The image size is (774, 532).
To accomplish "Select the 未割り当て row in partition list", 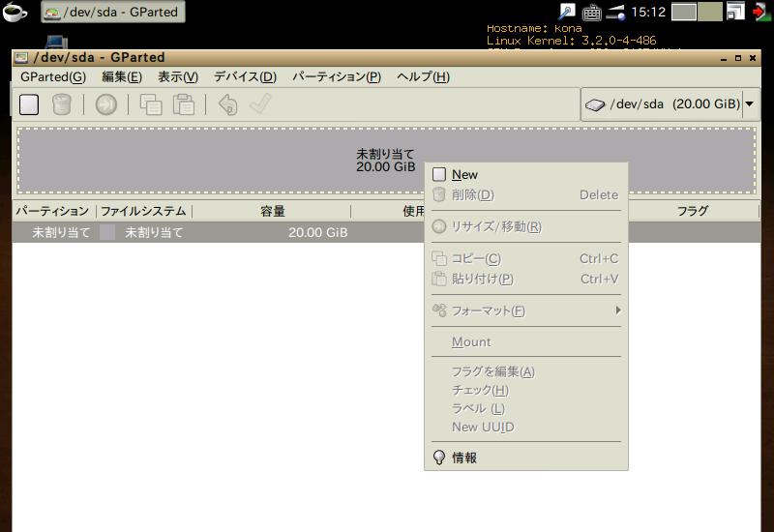I will (x=386, y=232).
